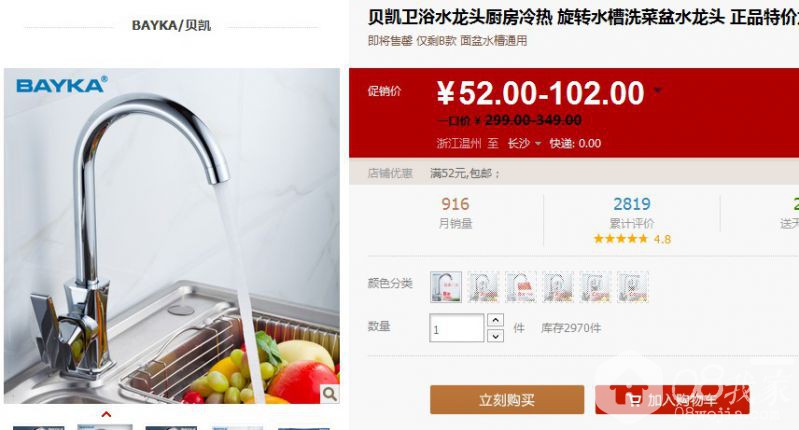Increase quantity with the up stepper arrow
This screenshot has height=430, width=799.
495,320
